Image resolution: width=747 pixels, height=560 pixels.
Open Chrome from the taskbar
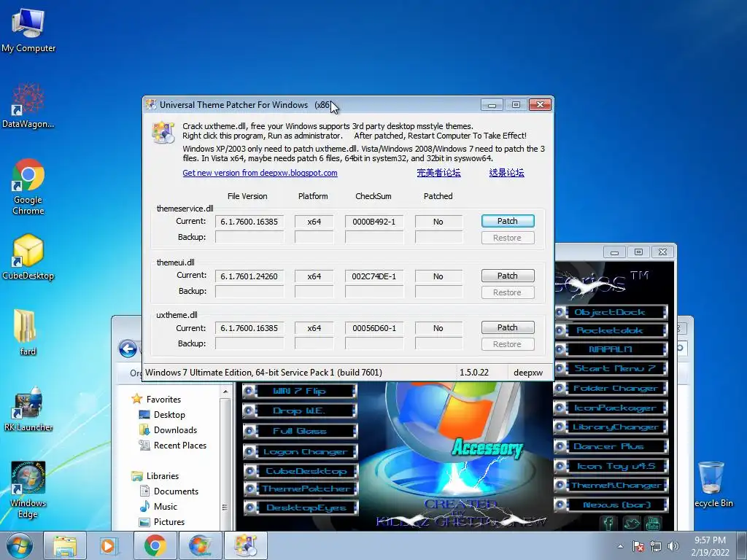pos(155,545)
